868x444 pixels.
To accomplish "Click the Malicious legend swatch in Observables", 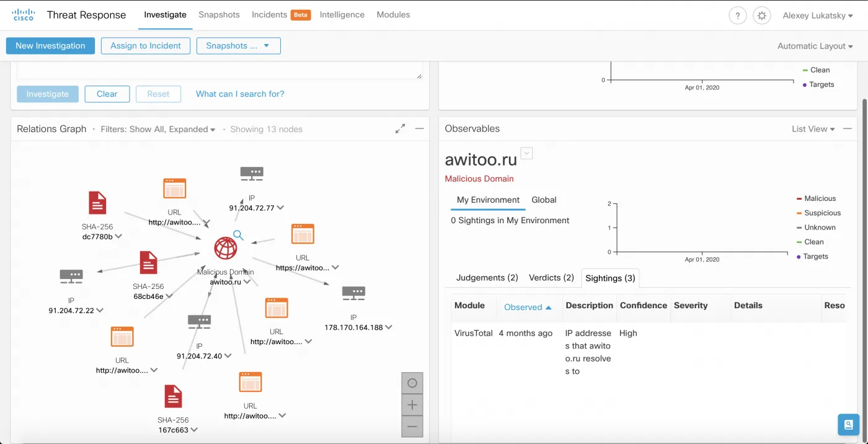I will 799,198.
